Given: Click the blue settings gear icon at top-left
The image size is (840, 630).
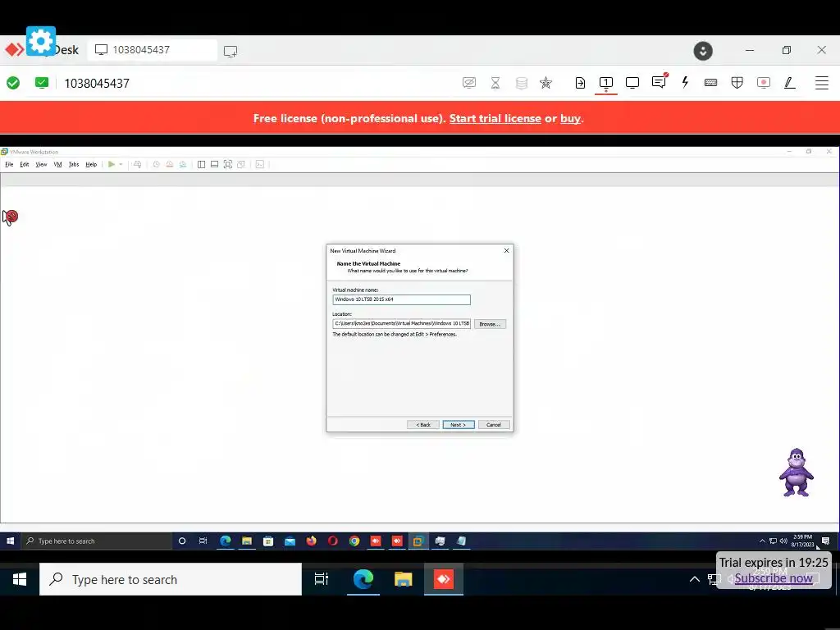Looking at the screenshot, I should [x=41, y=41].
